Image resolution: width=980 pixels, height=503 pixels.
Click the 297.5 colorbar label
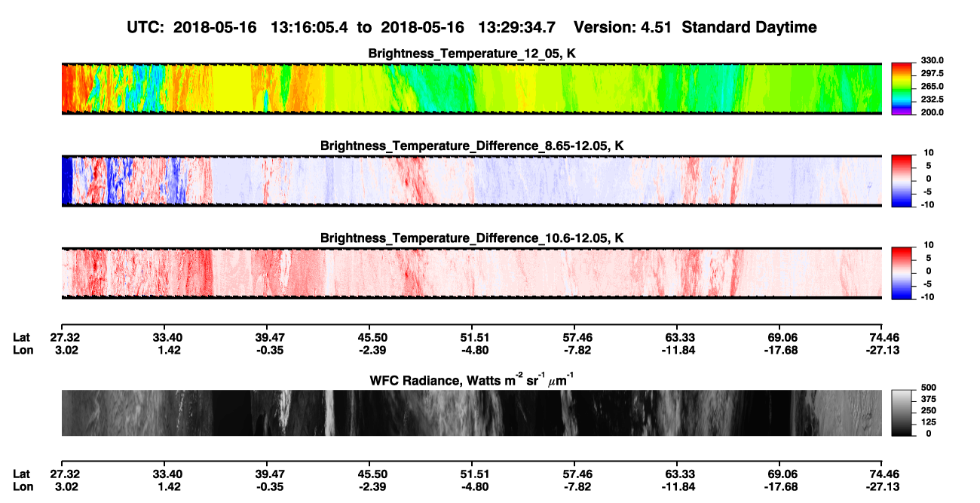tap(933, 73)
